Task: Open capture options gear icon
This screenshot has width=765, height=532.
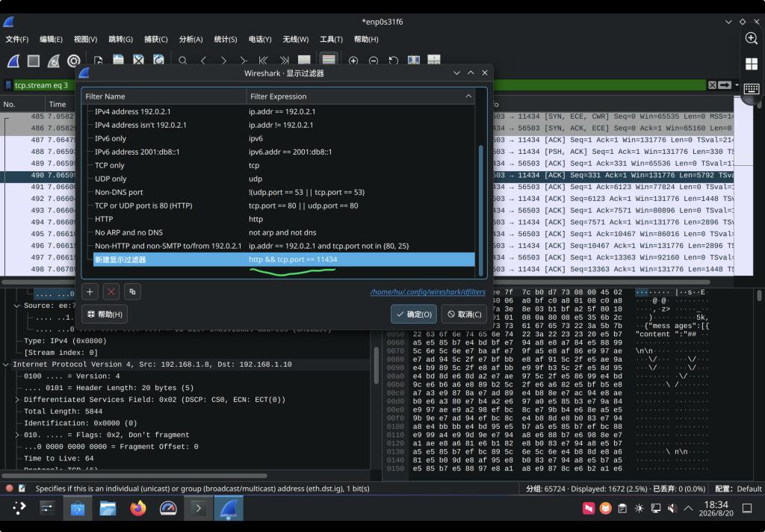Action: 74,61
